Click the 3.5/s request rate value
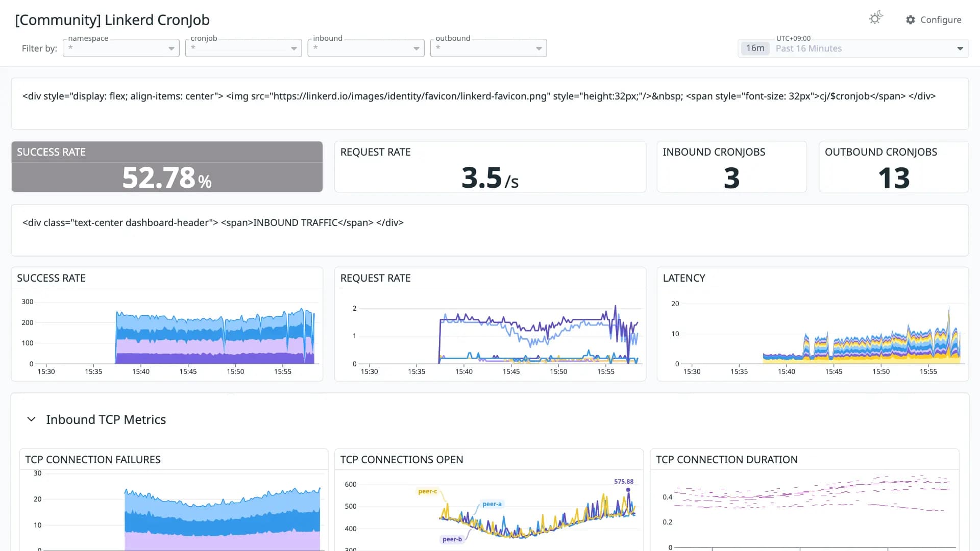The width and height of the screenshot is (980, 551). point(490,178)
